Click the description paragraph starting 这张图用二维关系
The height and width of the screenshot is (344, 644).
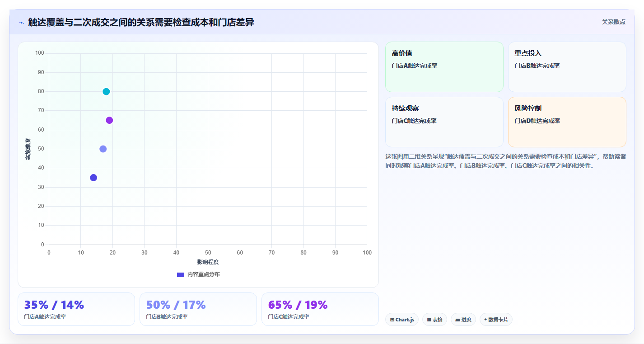pos(505,161)
